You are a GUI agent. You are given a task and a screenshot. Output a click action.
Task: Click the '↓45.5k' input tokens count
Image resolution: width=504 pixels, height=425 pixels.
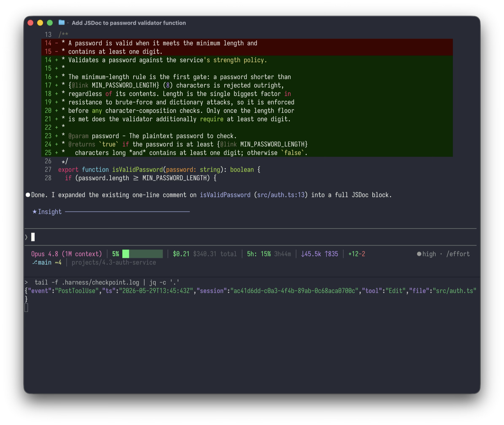point(311,254)
